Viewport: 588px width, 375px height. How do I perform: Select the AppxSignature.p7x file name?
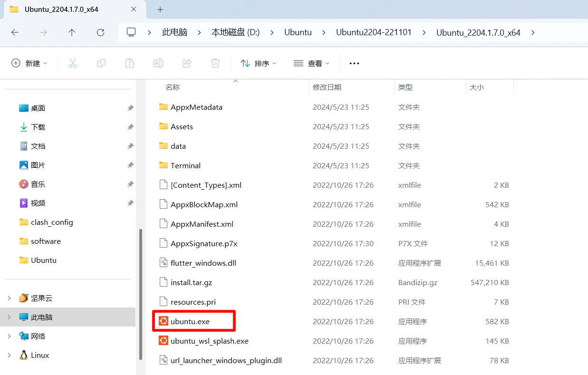204,243
